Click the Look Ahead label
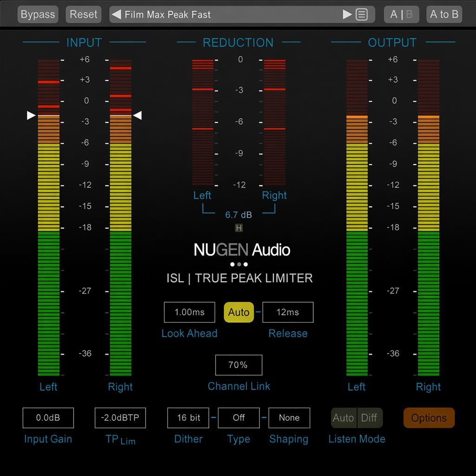The image size is (476, 476). pos(190,333)
